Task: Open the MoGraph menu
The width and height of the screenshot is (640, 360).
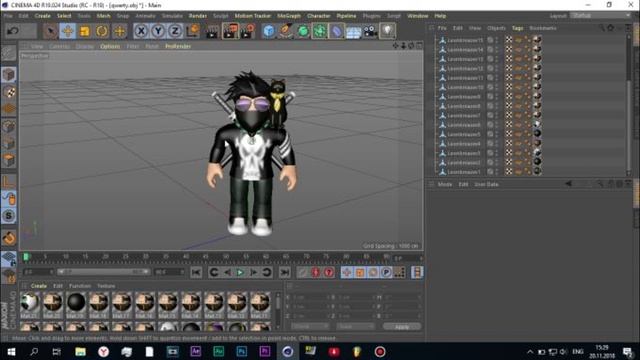Action: 289,16
